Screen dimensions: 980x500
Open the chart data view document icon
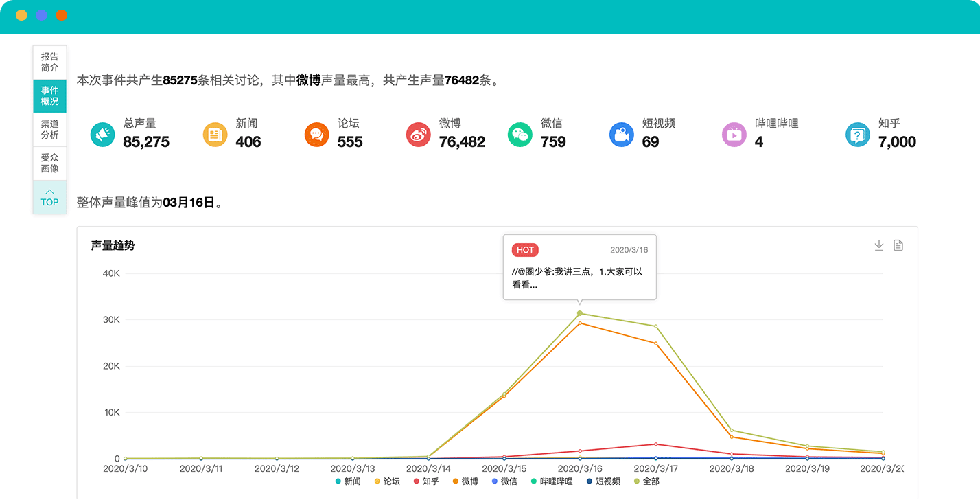pos(898,245)
